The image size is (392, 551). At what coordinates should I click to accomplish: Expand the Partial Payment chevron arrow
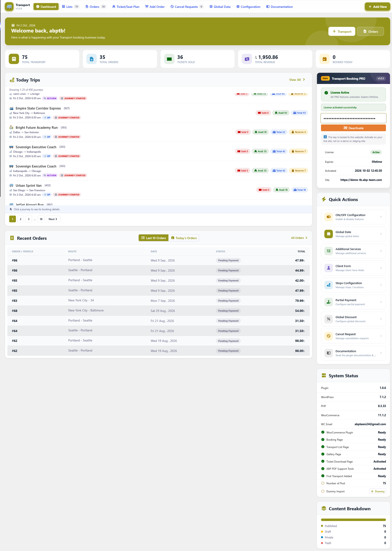(381, 302)
